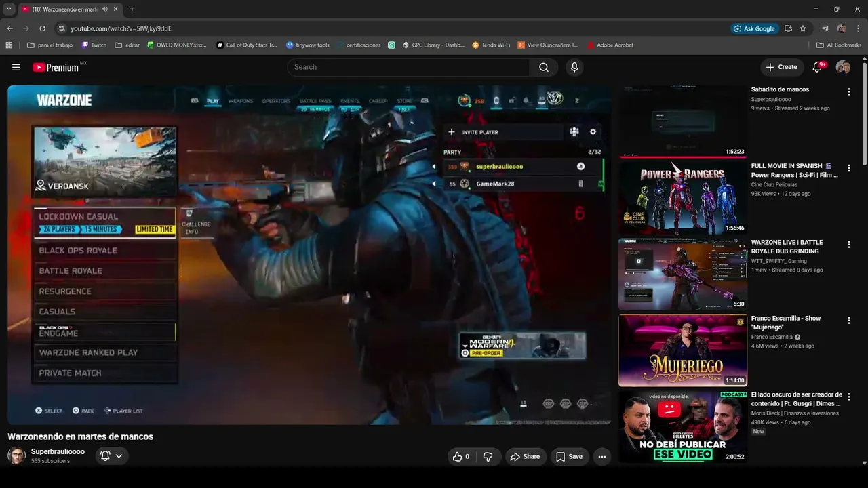Focus the YouTube search field
868x488 pixels.
point(408,67)
